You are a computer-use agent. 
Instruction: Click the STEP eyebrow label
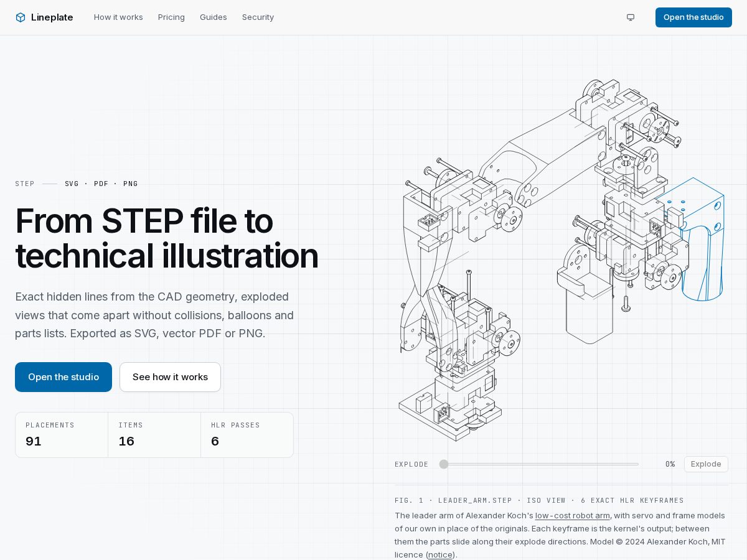coord(25,184)
